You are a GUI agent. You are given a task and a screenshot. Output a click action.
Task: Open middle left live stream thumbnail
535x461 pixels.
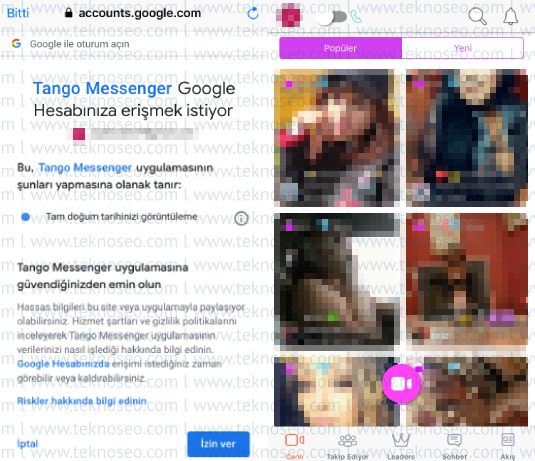[x=337, y=282]
